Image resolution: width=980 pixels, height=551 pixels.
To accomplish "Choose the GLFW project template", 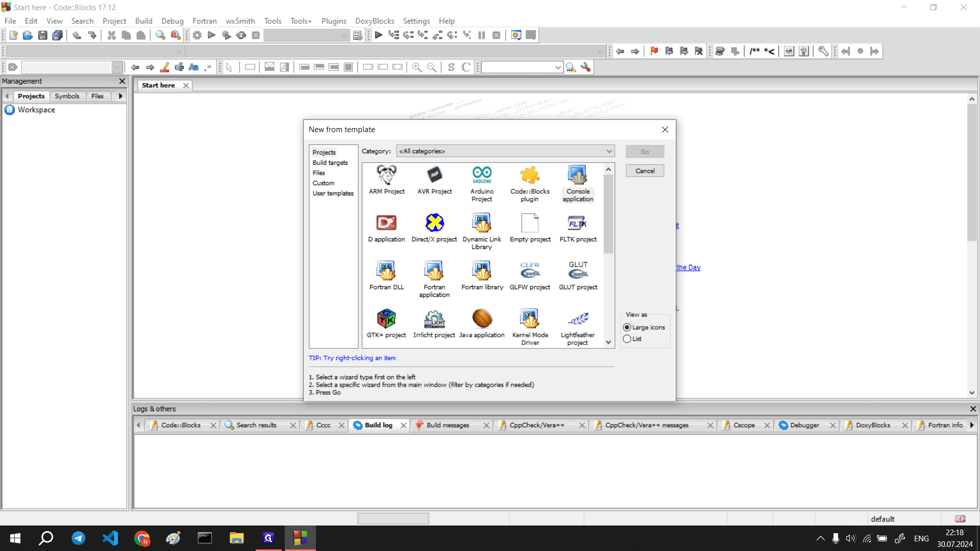I will coord(530,276).
